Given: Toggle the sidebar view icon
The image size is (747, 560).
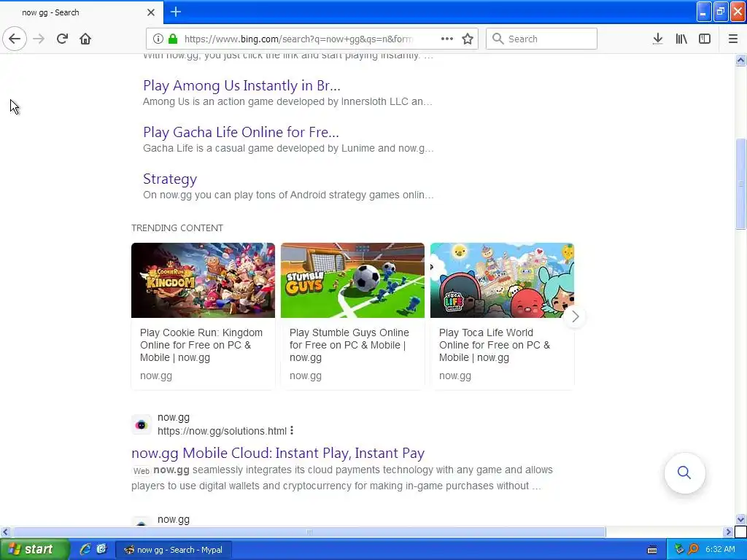Looking at the screenshot, I should 705,39.
